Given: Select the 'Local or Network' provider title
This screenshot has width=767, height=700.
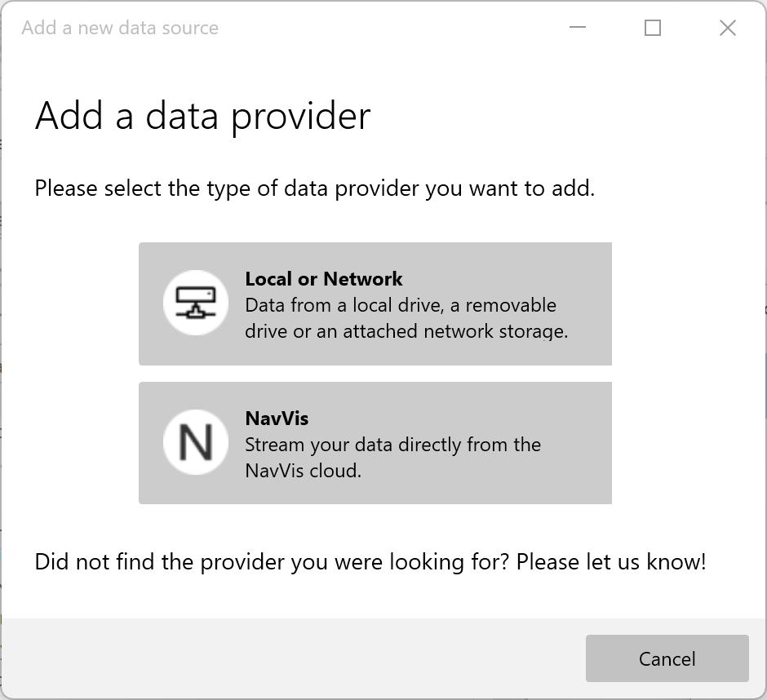Looking at the screenshot, I should [323, 279].
